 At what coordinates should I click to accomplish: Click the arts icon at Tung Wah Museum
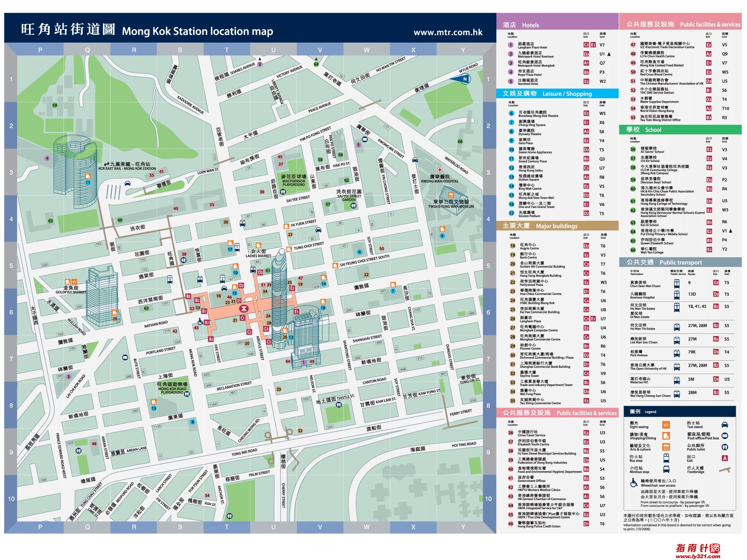pyautogui.click(x=451, y=195)
